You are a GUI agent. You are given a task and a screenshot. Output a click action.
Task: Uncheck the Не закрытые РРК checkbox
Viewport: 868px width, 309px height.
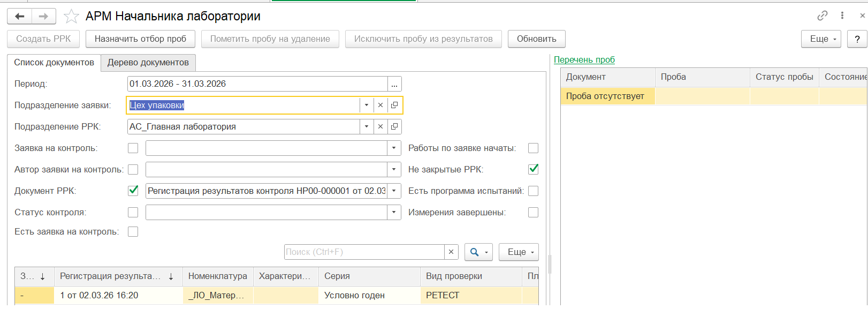534,169
